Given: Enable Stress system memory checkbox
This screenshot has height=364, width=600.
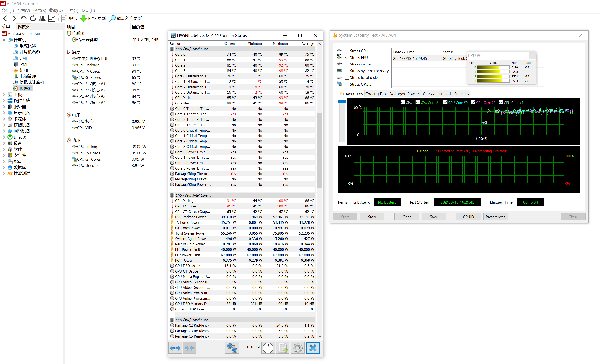Looking at the screenshot, I should 347,71.
